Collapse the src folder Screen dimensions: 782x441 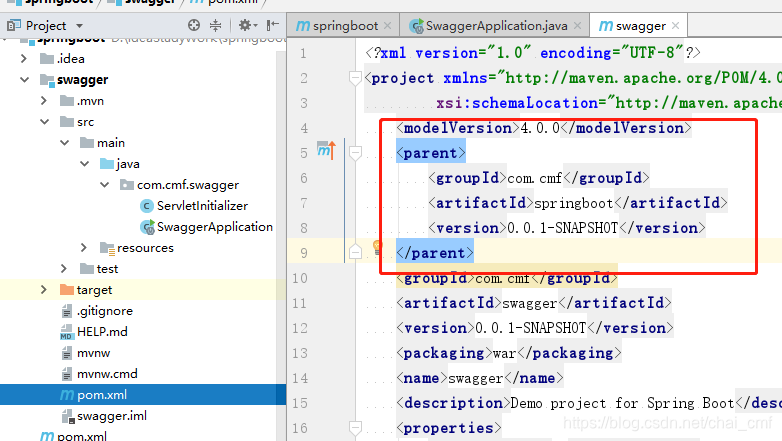coord(44,122)
